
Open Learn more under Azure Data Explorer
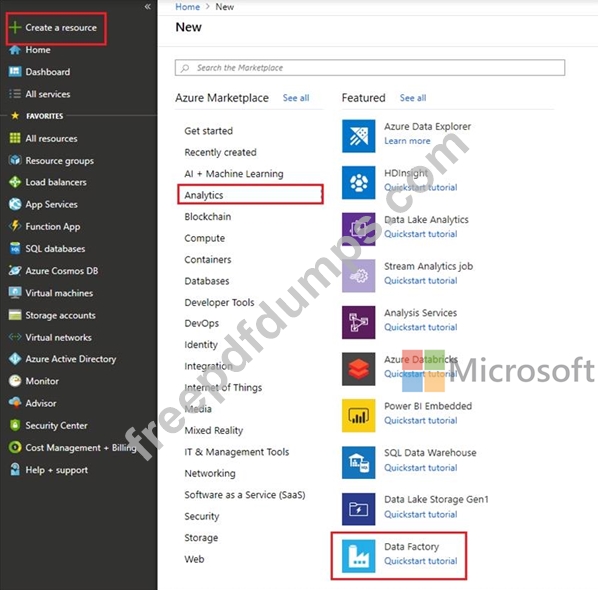pos(407,141)
